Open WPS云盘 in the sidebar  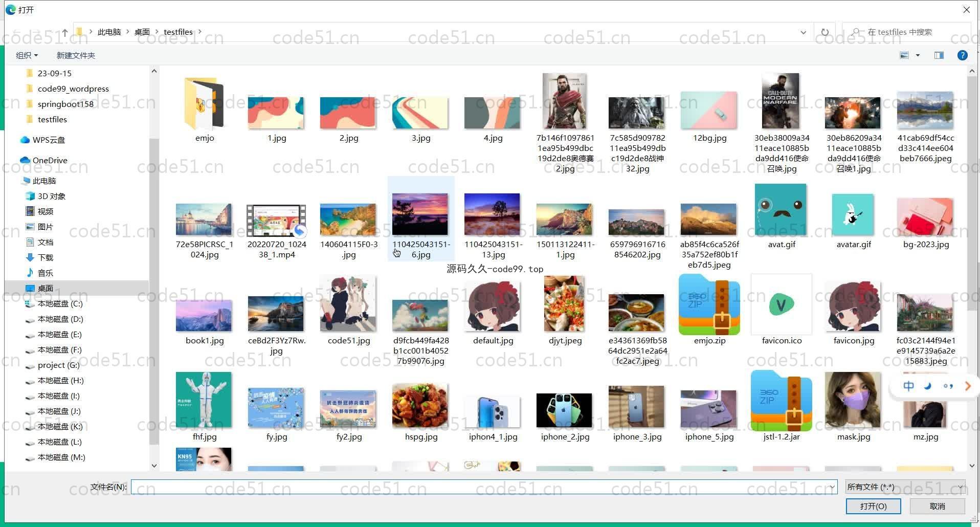point(43,140)
